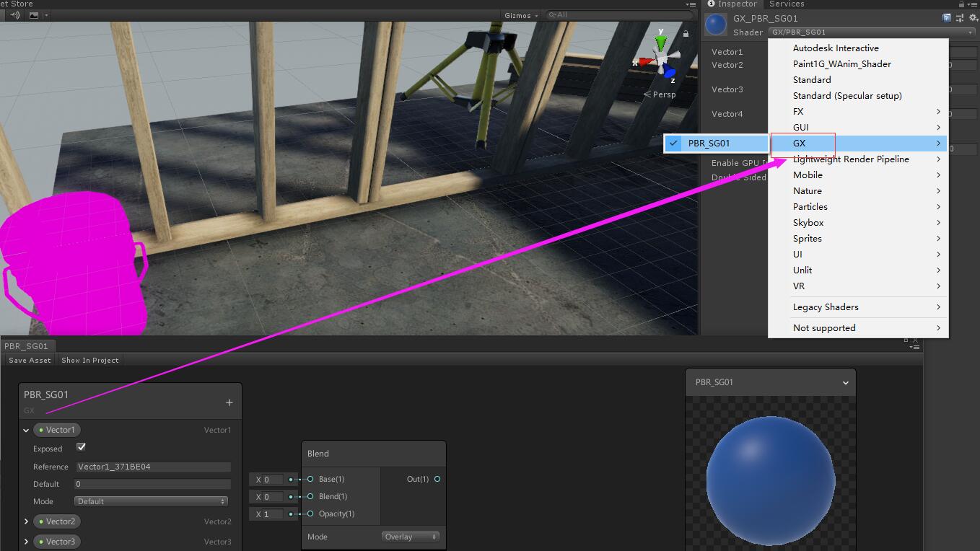Open the Gizmos dropdown

coord(521,15)
